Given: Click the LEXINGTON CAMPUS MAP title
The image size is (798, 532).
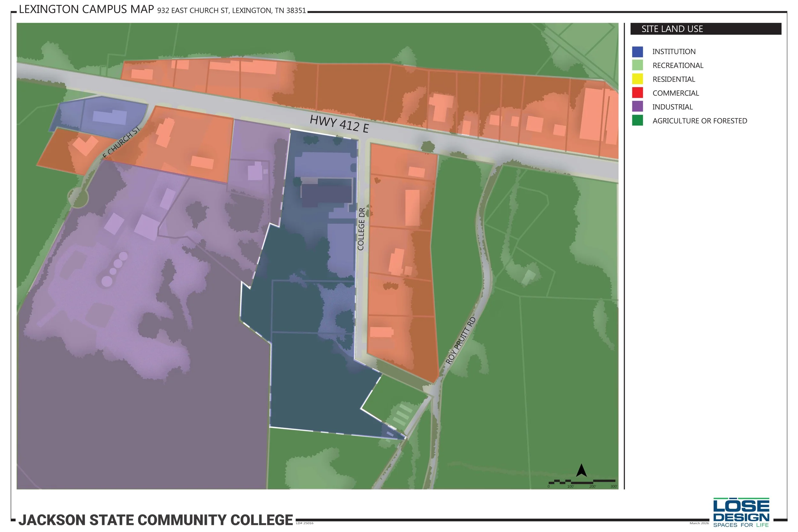Looking at the screenshot, I should coord(86,9).
